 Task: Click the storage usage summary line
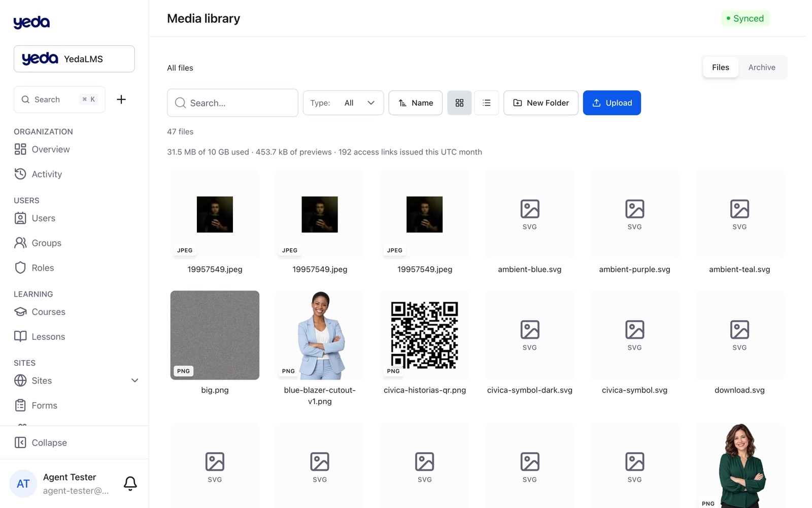coord(324,152)
